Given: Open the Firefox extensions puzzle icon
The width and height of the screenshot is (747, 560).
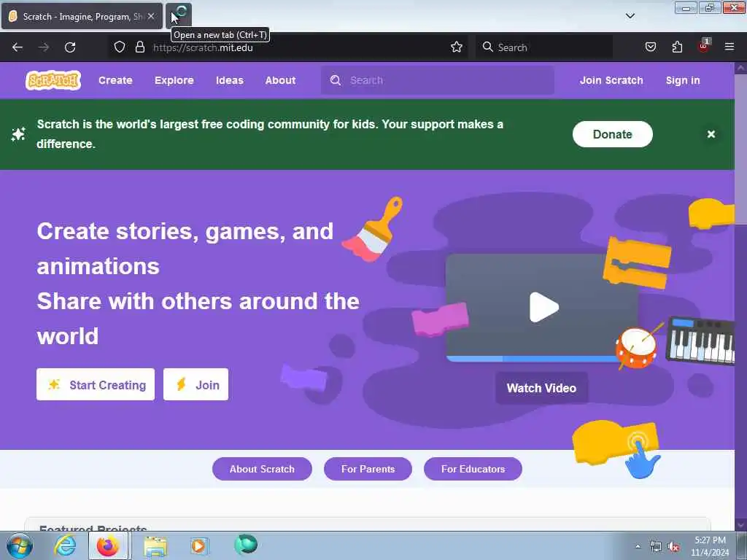Looking at the screenshot, I should [677, 47].
